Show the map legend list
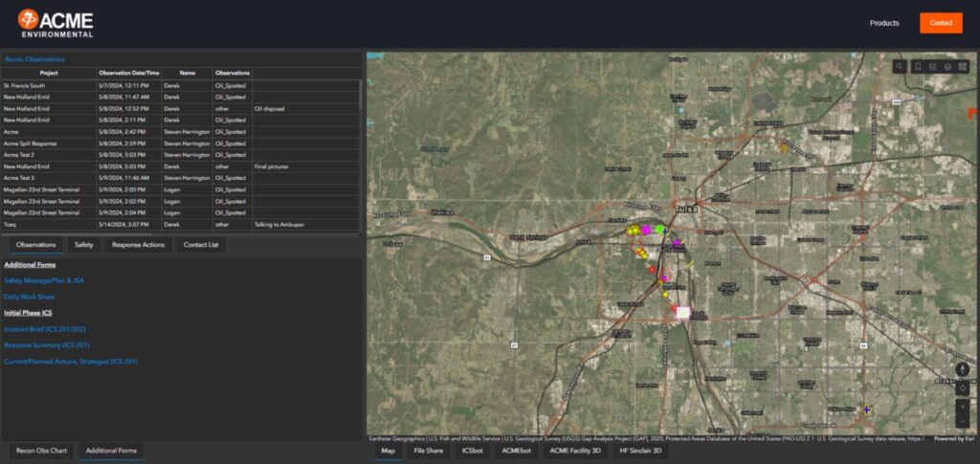Viewport: 980px width, 464px height. 932,66
